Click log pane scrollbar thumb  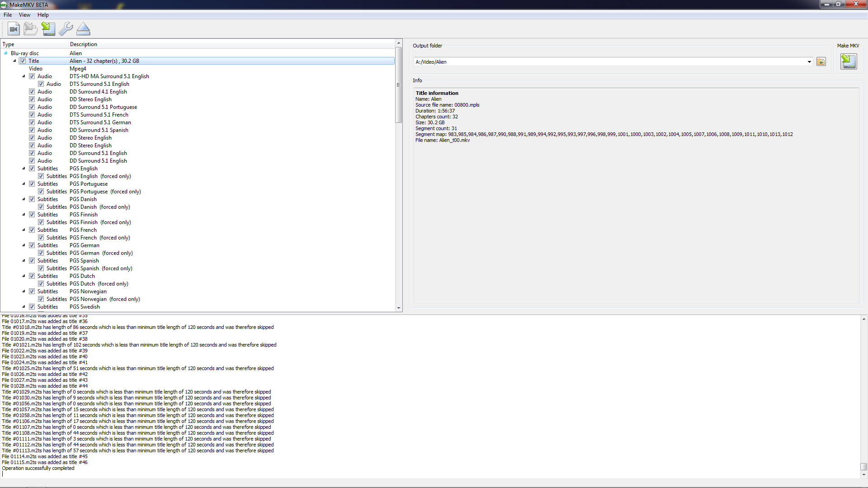(864, 467)
